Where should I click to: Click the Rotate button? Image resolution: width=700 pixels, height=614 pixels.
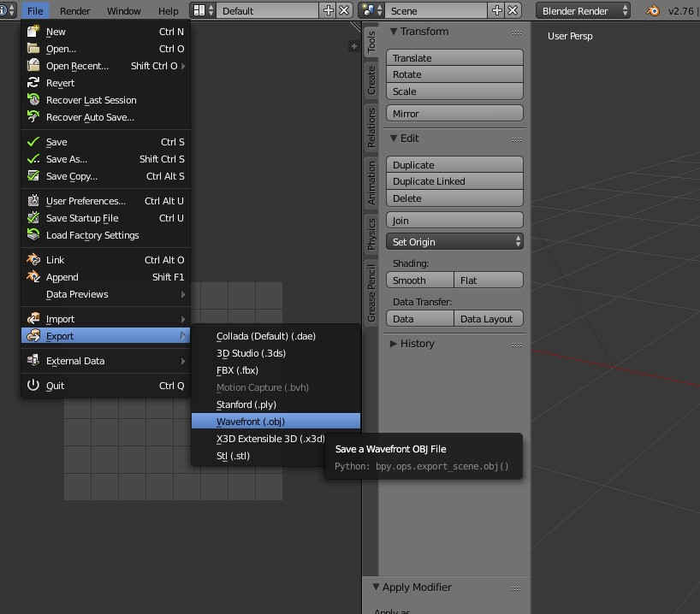(x=454, y=74)
